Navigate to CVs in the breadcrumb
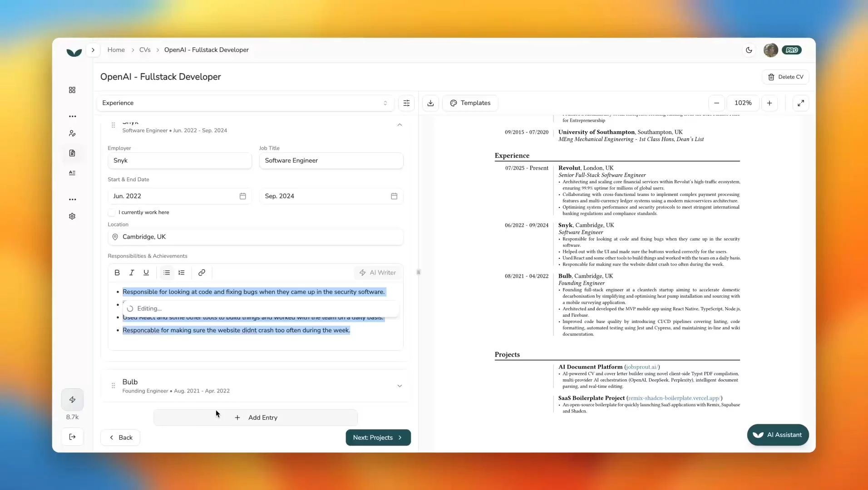868x490 pixels. [x=145, y=50]
